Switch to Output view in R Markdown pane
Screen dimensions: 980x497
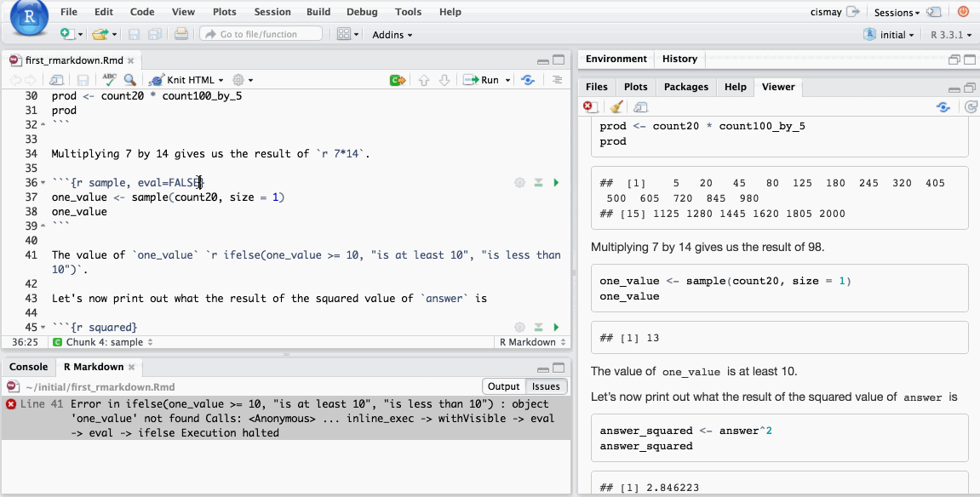[503, 386]
